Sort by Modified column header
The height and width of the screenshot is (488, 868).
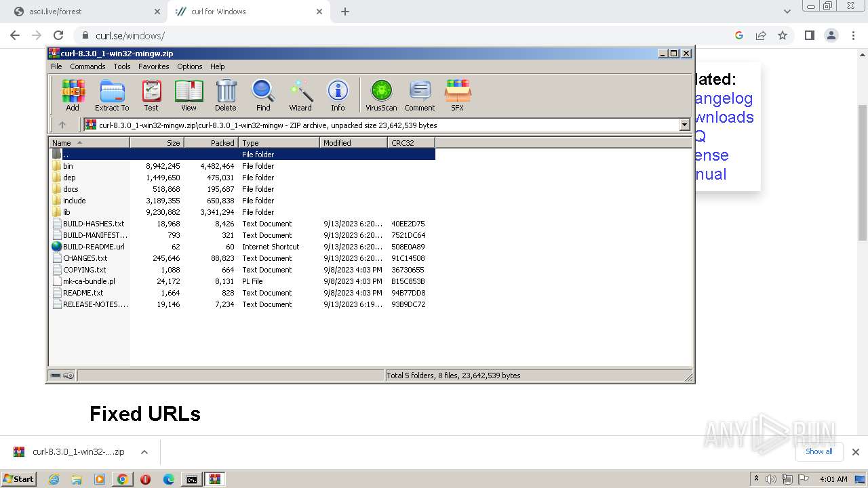353,143
